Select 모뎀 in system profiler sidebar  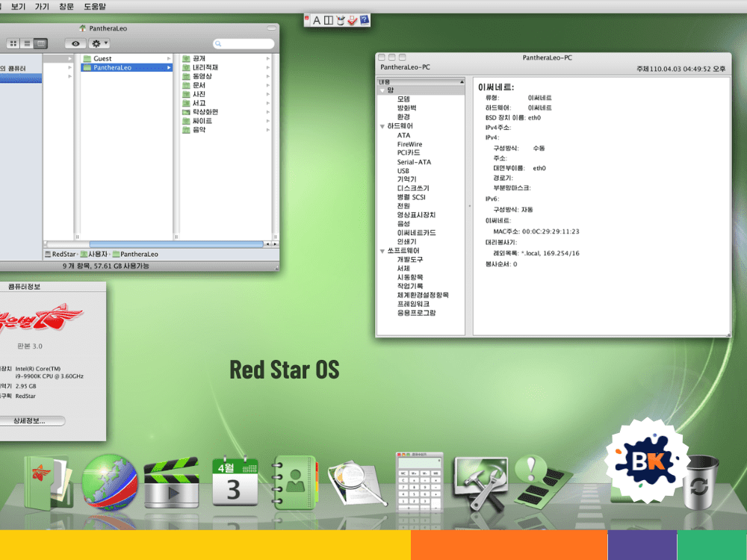pyautogui.click(x=403, y=99)
